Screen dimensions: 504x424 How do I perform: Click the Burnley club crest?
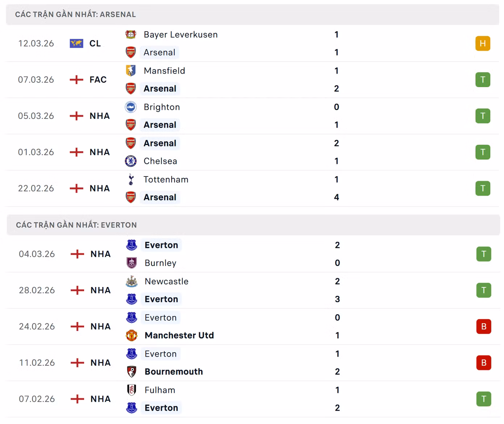pyautogui.click(x=132, y=263)
